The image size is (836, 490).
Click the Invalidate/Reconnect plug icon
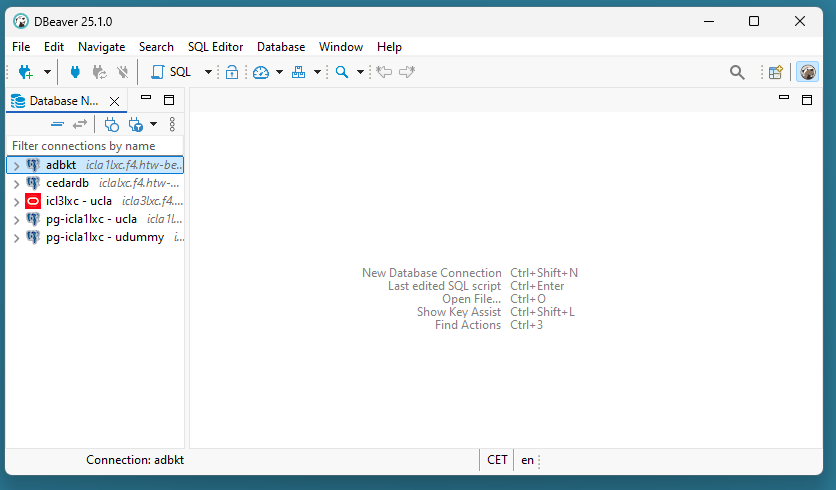99,72
